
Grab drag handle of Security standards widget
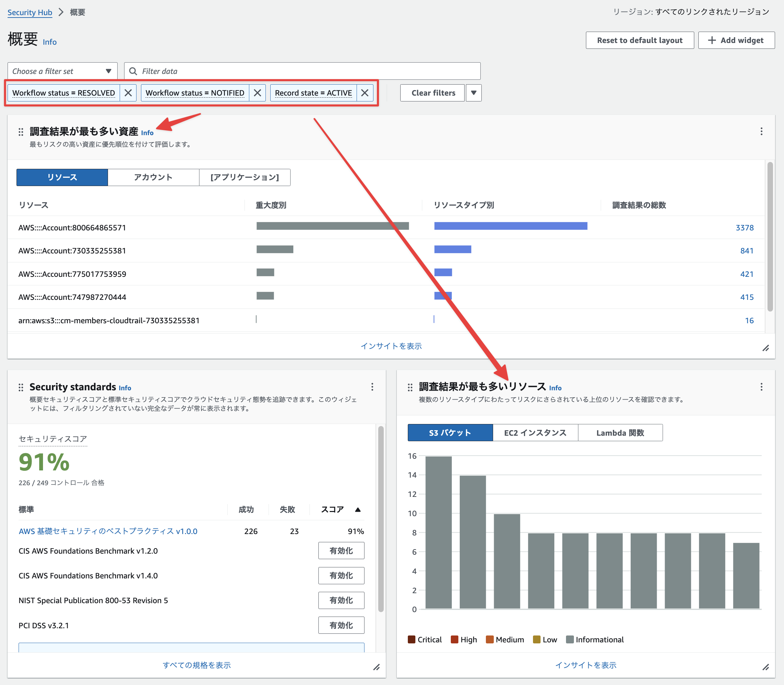pyautogui.click(x=21, y=387)
